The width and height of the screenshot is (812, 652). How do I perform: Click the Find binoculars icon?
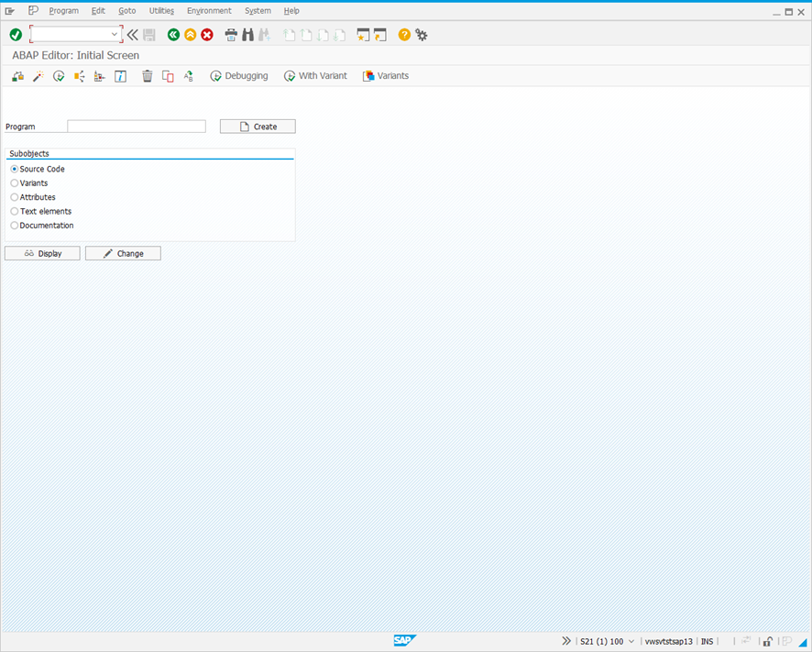tap(247, 34)
